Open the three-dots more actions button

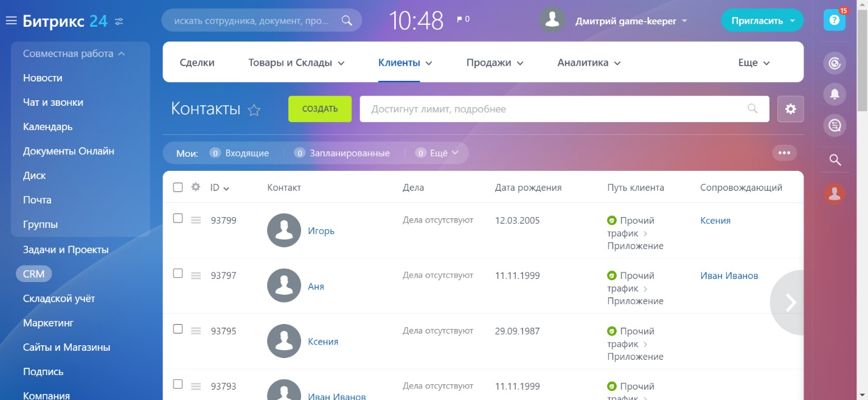click(784, 153)
